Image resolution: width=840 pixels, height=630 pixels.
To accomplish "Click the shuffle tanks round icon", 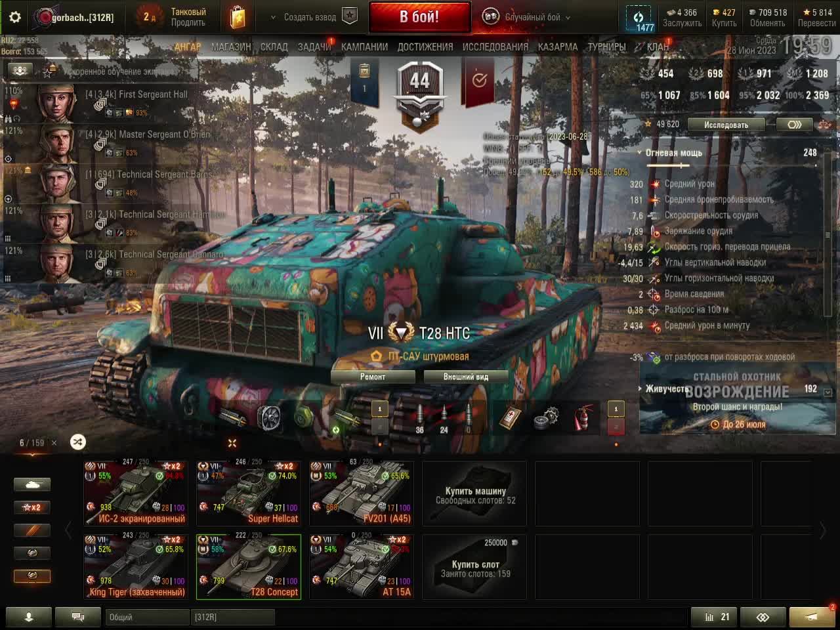I will click(77, 442).
